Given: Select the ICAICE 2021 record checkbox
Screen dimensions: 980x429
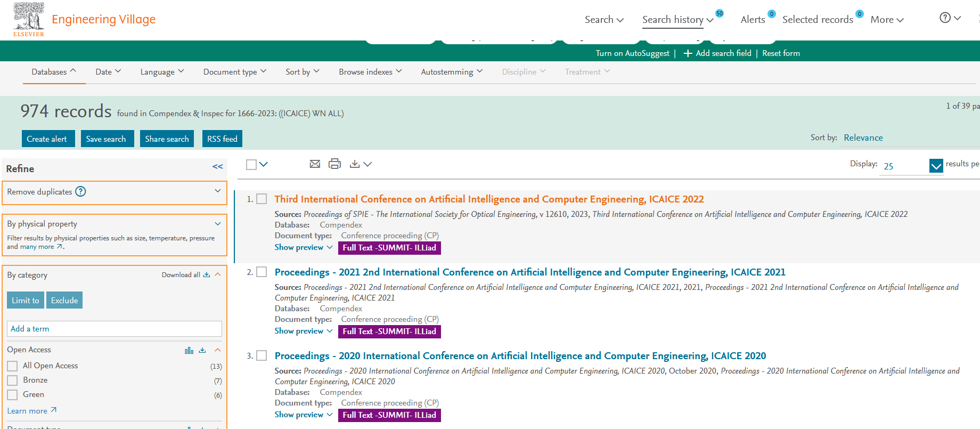Looking at the screenshot, I should 262,272.
